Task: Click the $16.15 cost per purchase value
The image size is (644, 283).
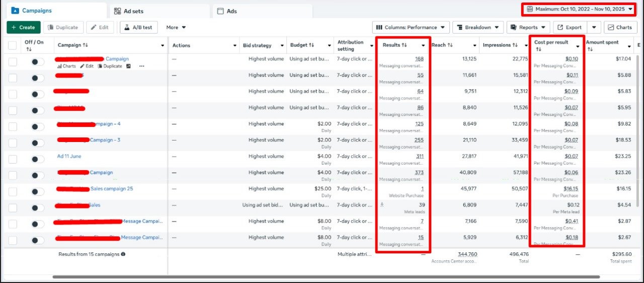Action: click(x=571, y=189)
